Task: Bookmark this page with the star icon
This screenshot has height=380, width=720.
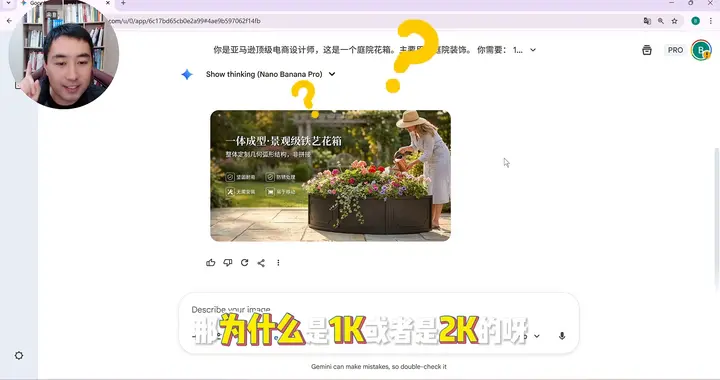Action: [675, 21]
